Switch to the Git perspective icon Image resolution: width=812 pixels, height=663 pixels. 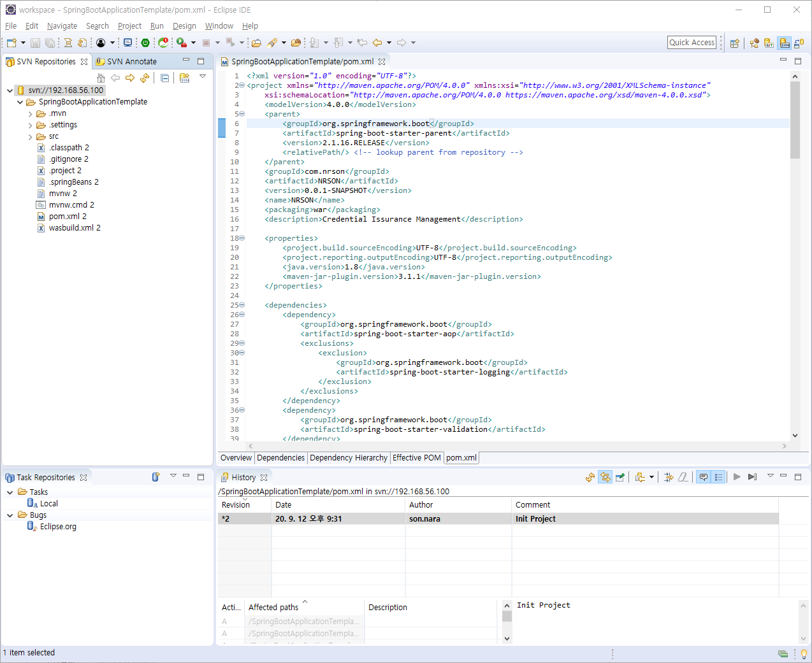coord(769,43)
